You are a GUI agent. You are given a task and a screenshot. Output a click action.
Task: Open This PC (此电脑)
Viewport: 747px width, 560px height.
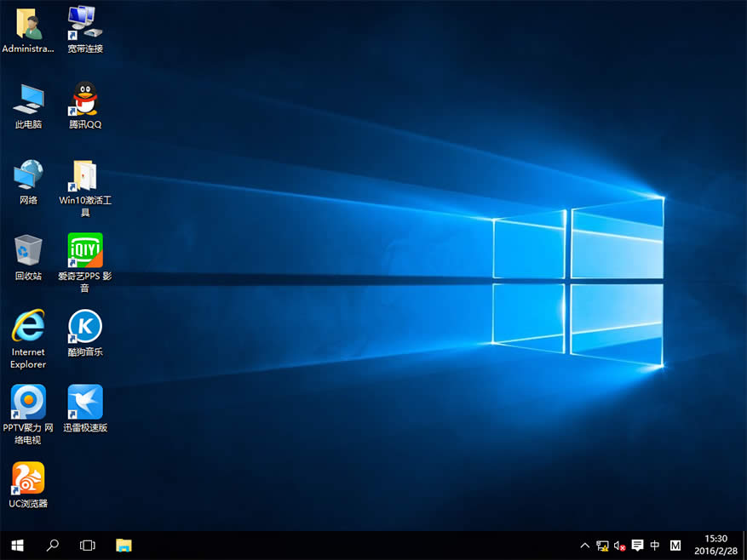[x=28, y=98]
